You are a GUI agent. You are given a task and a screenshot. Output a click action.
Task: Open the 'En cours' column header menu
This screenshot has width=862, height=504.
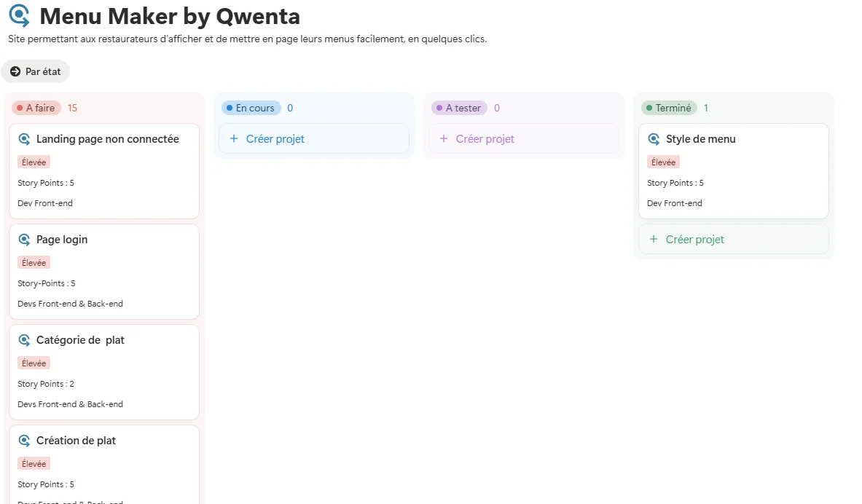[x=251, y=107]
